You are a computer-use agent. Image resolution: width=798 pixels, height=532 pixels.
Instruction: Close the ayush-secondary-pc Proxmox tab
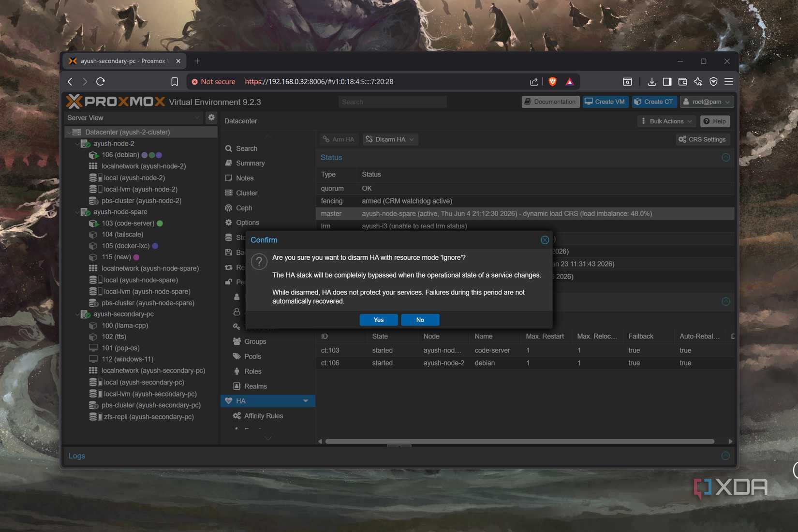pyautogui.click(x=178, y=61)
